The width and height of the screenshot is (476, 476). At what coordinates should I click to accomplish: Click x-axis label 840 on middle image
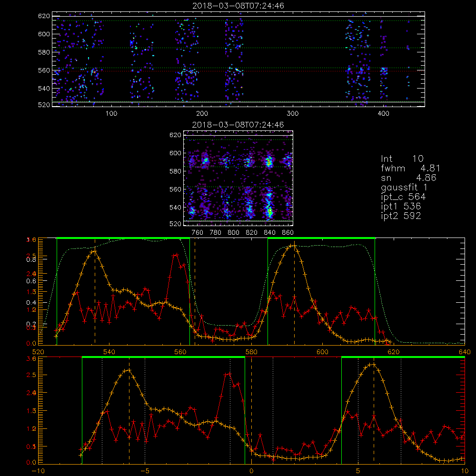(x=269, y=233)
